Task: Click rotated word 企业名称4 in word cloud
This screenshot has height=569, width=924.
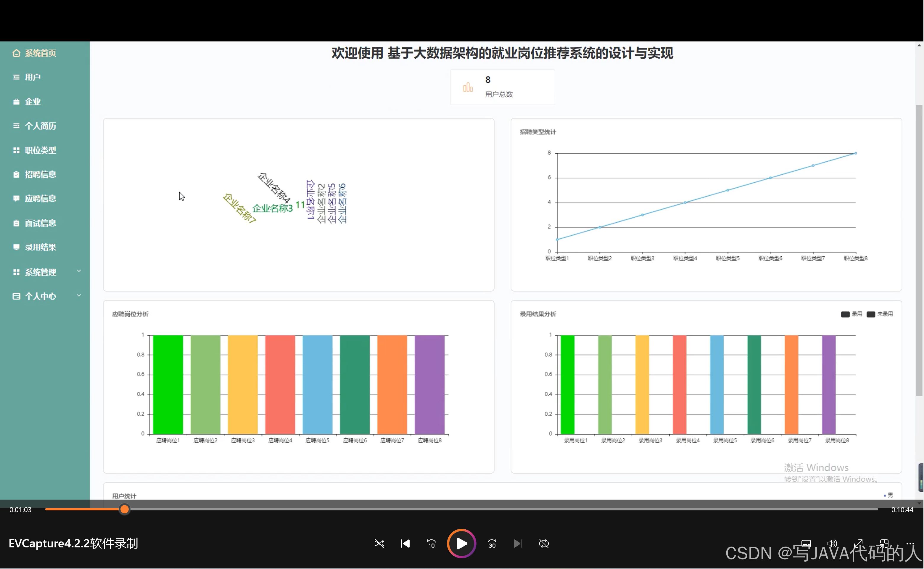Action: click(274, 188)
